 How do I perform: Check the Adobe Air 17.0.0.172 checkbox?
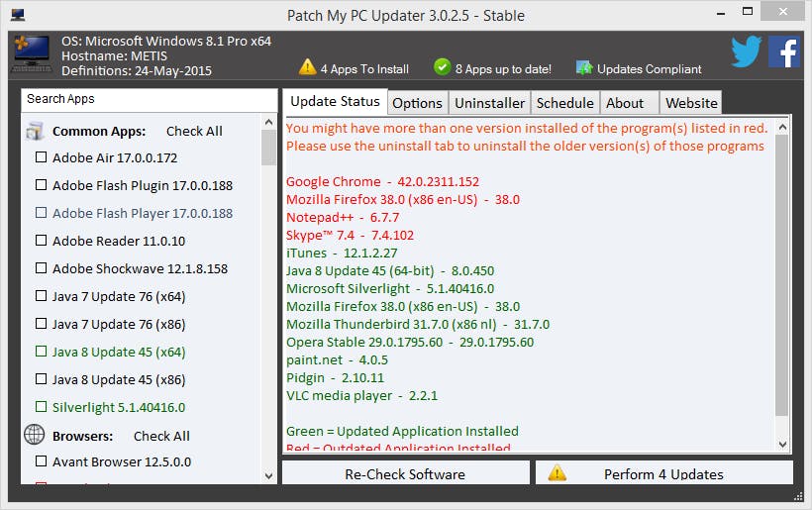(x=41, y=157)
